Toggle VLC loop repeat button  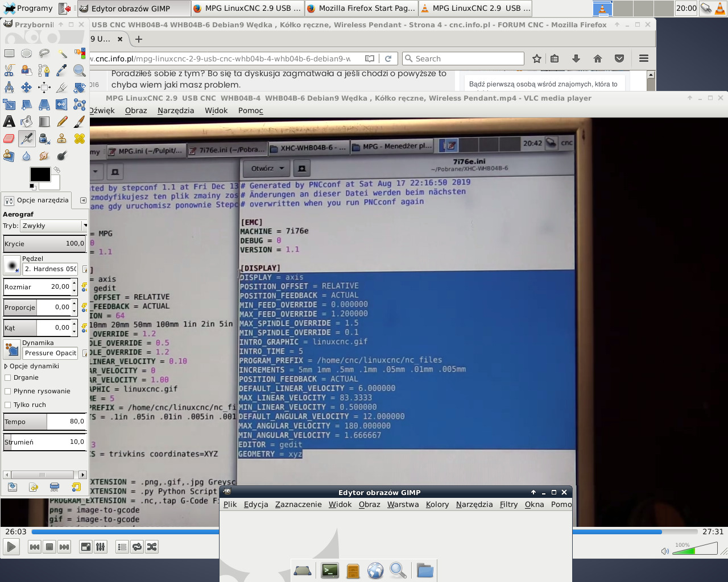coord(137,547)
